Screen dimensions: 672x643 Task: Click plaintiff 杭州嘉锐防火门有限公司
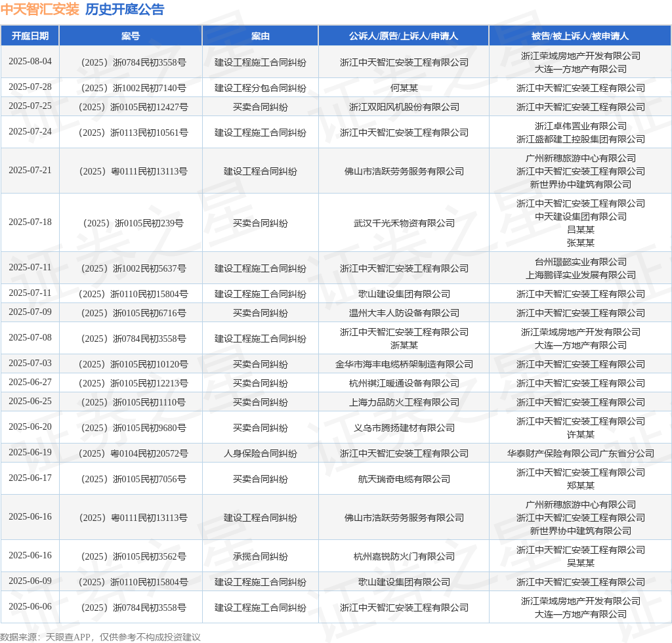tap(404, 556)
